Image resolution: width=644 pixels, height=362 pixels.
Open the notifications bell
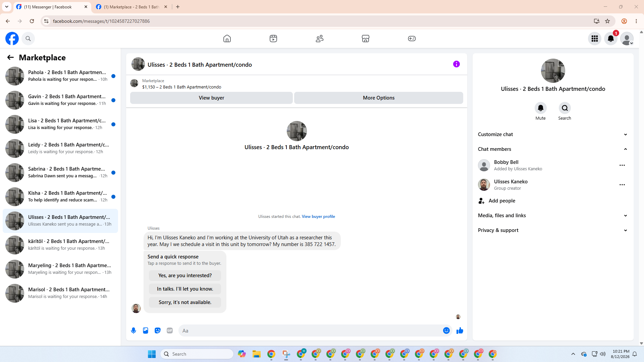tap(611, 39)
